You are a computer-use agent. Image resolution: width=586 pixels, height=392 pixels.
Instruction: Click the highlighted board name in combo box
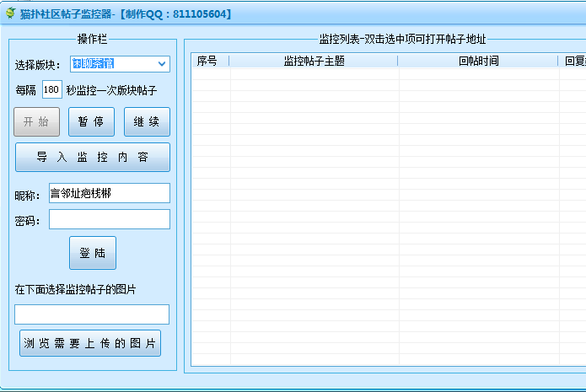click(93, 64)
